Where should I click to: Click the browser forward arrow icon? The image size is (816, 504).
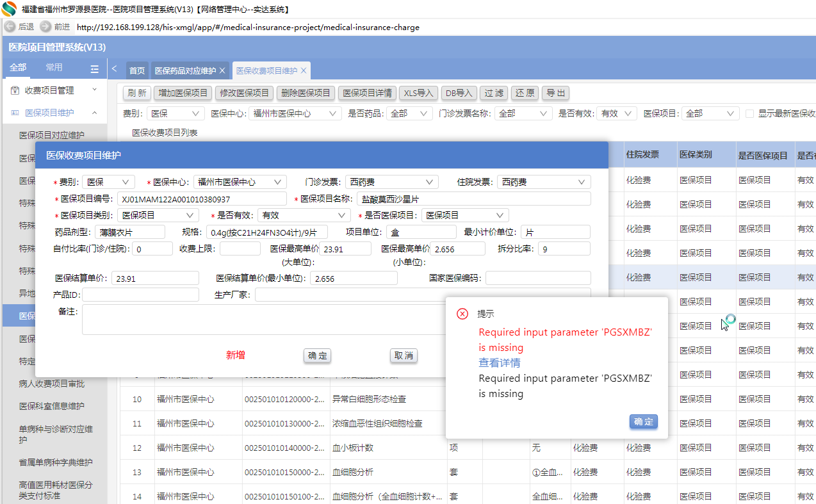(45, 27)
